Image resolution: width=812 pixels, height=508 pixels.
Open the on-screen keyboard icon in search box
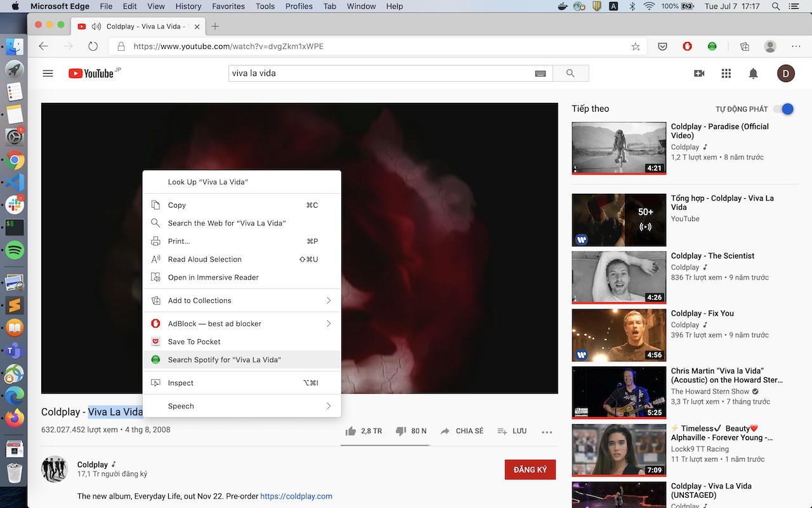(x=540, y=74)
